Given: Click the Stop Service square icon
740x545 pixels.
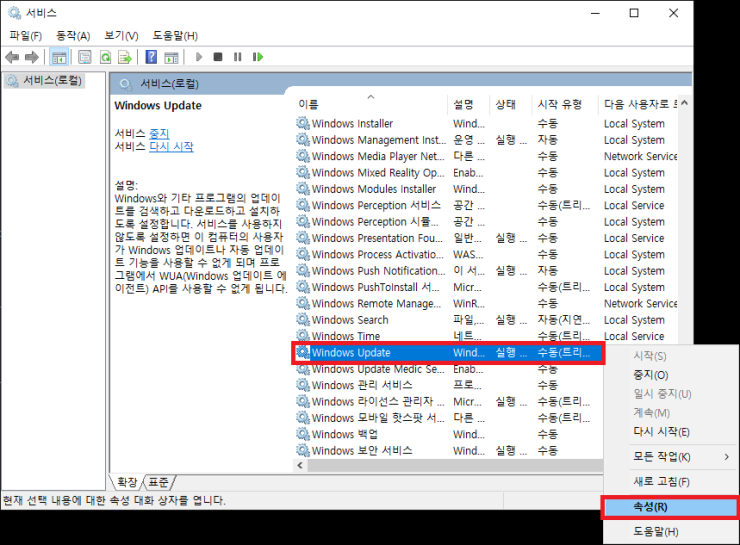Looking at the screenshot, I should [x=218, y=57].
